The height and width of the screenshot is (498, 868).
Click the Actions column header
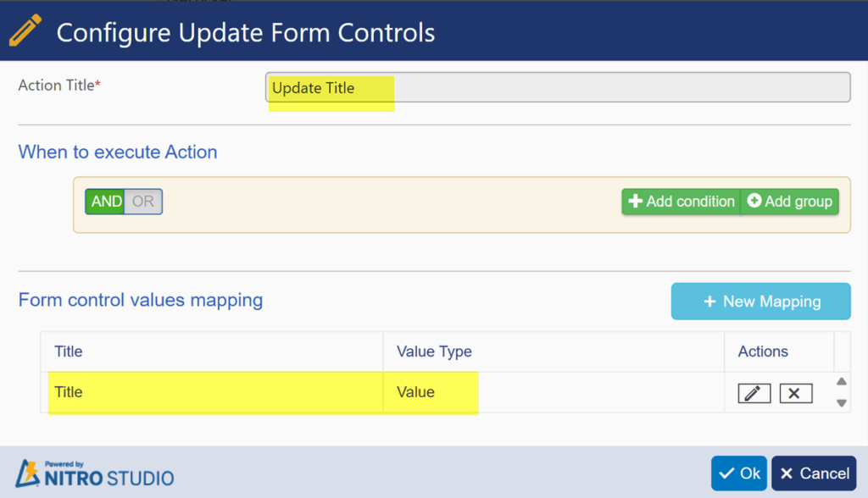[763, 351]
